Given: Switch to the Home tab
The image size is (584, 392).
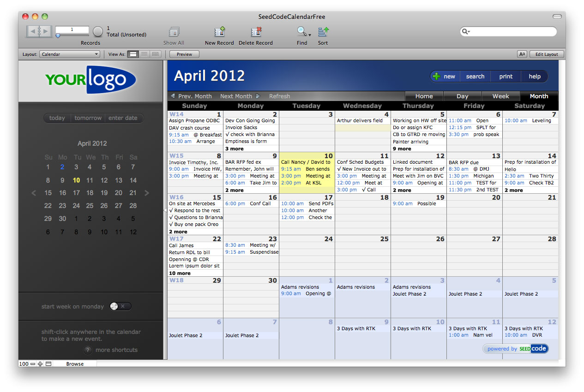Looking at the screenshot, I should tap(424, 96).
